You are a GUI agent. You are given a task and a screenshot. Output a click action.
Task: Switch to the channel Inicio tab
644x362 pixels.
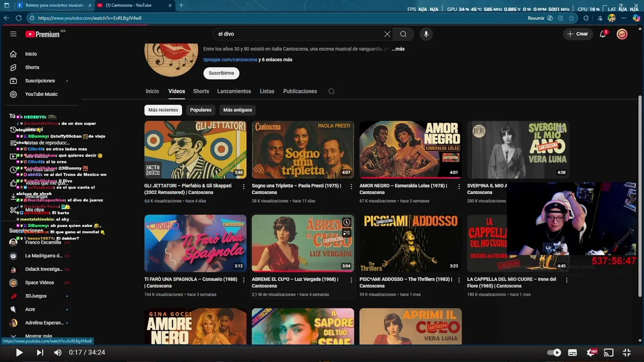152,92
